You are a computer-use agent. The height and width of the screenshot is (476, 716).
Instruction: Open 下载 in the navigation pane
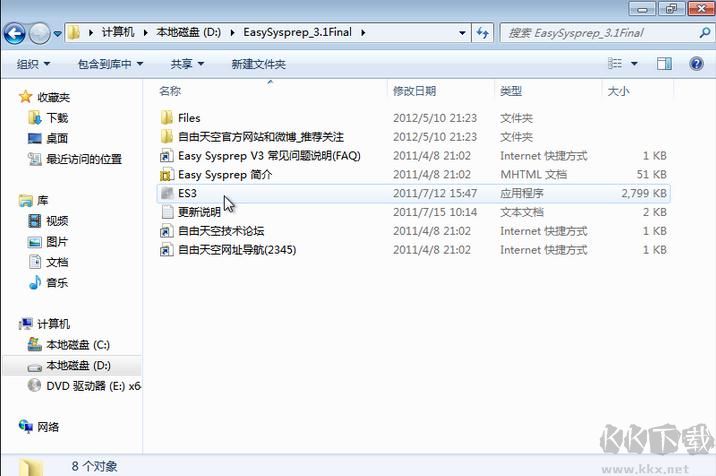pos(57,118)
